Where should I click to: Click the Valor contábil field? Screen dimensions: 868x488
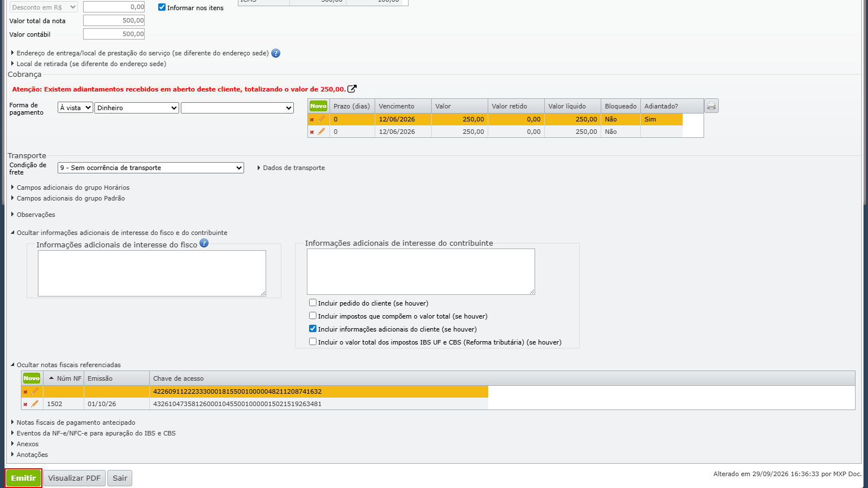[x=114, y=34]
